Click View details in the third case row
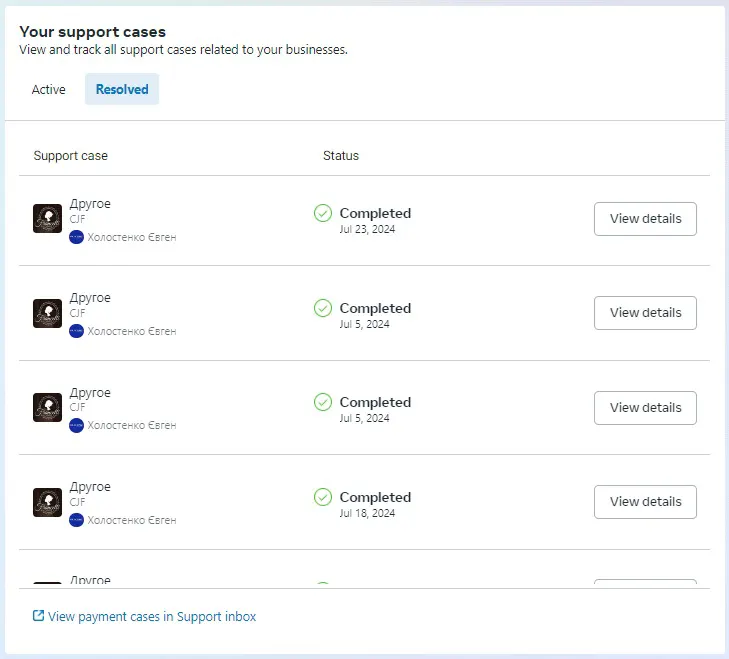Screen dimensions: 729x659 tap(645, 408)
